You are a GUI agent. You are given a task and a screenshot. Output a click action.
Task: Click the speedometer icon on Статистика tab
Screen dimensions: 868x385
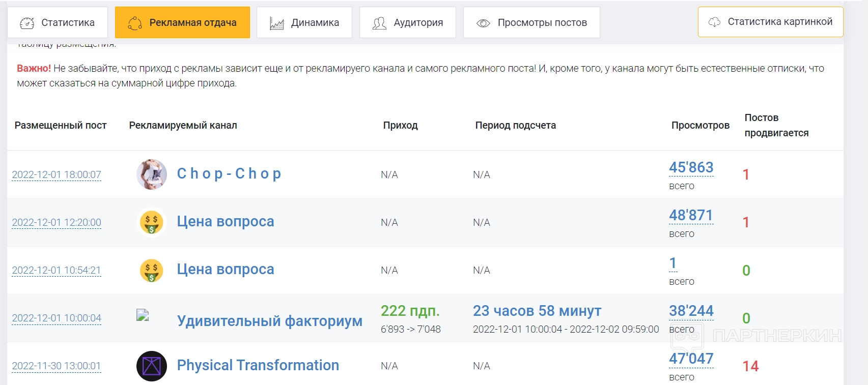coord(27,23)
